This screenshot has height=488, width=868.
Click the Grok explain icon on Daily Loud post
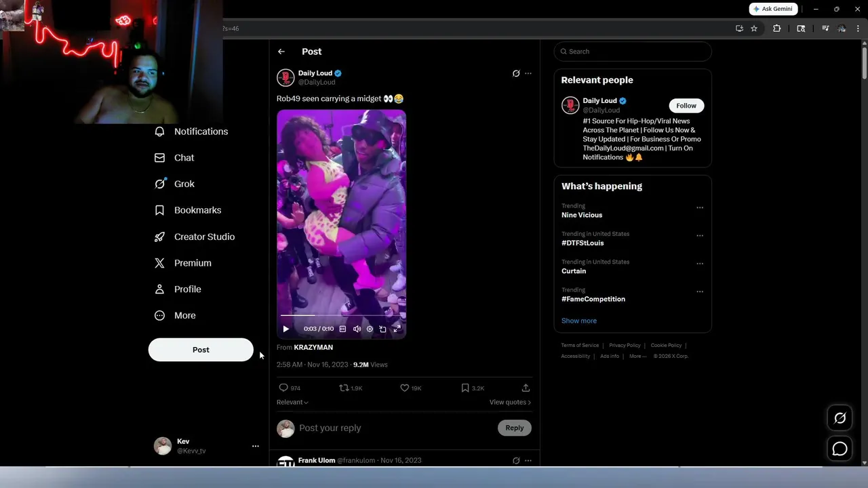(x=516, y=73)
